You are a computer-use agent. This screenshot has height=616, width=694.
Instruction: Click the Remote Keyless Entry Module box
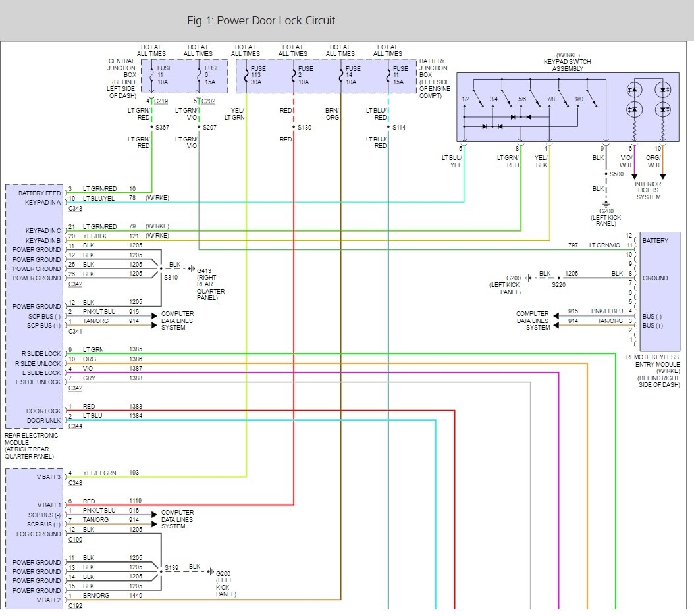pyautogui.click(x=660, y=291)
